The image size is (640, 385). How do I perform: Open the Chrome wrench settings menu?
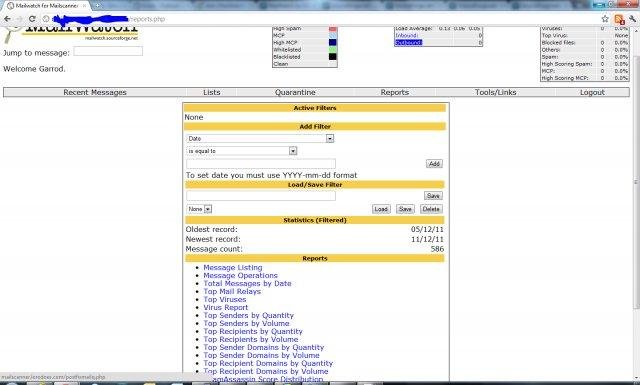coord(633,19)
